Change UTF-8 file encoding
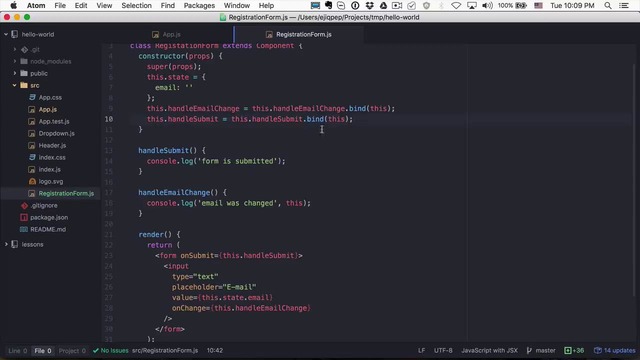This screenshot has height=360, width=640. click(443, 351)
